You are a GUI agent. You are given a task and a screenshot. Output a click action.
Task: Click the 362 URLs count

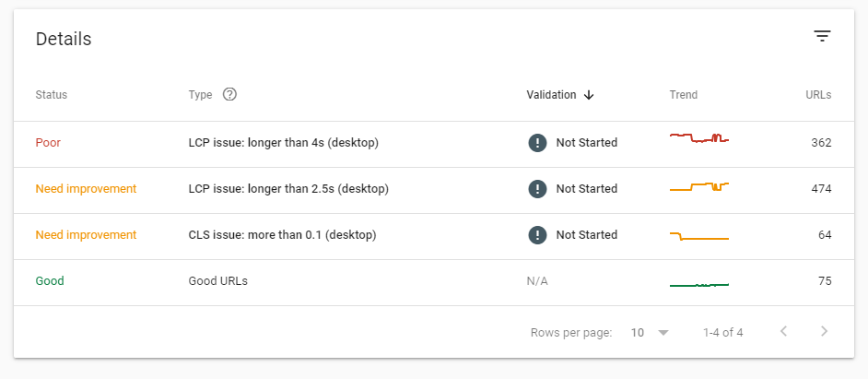(821, 143)
